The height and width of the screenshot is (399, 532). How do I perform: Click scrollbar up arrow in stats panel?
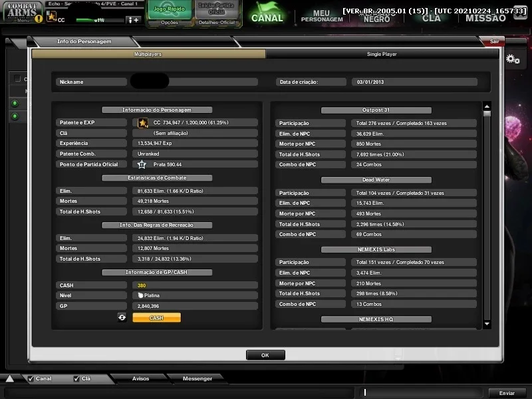point(487,106)
